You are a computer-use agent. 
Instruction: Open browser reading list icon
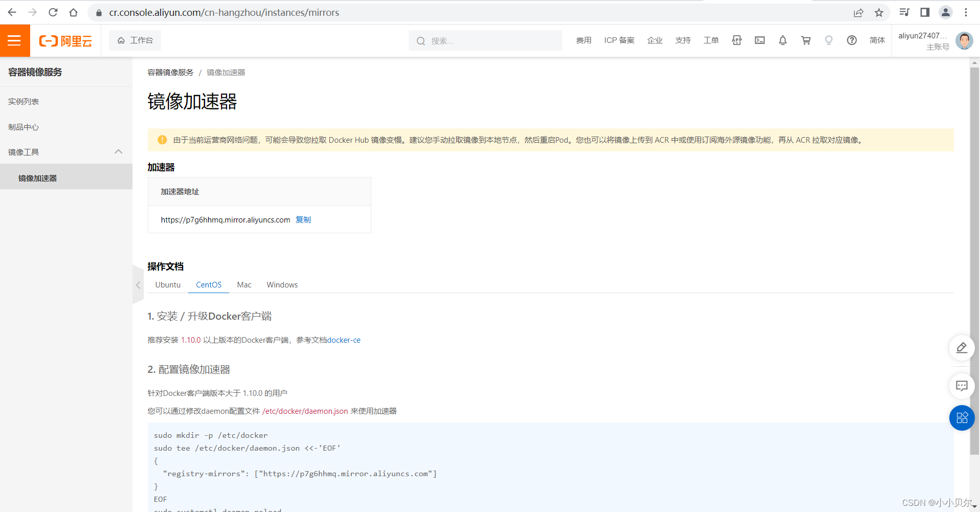pos(904,12)
